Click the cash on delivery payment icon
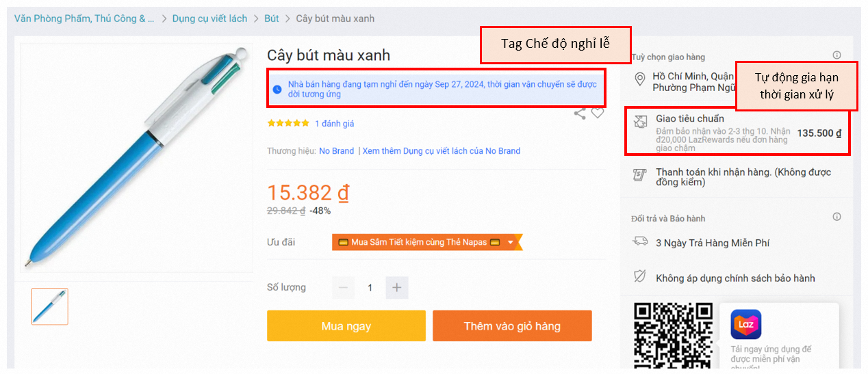The height and width of the screenshot is (374, 868). pyautogui.click(x=640, y=175)
